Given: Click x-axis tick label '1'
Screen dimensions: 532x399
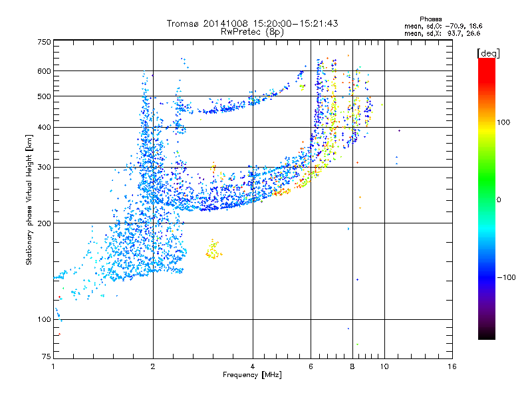Looking at the screenshot, I should pyautogui.click(x=53, y=366).
